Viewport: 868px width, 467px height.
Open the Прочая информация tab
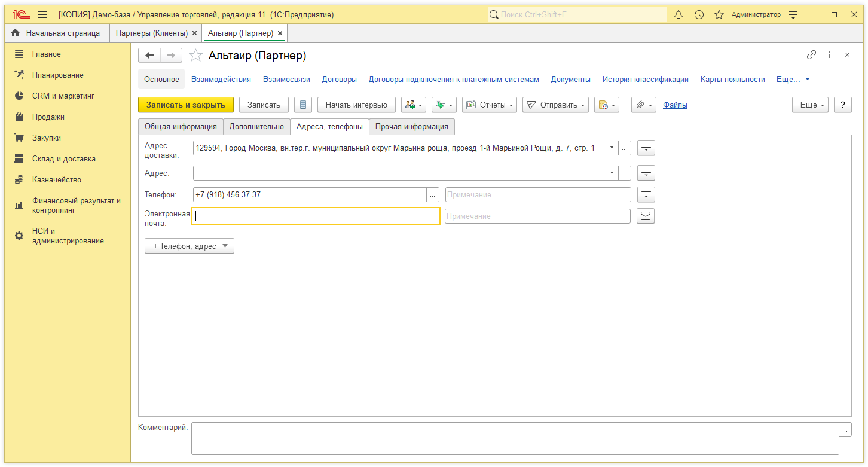click(411, 127)
